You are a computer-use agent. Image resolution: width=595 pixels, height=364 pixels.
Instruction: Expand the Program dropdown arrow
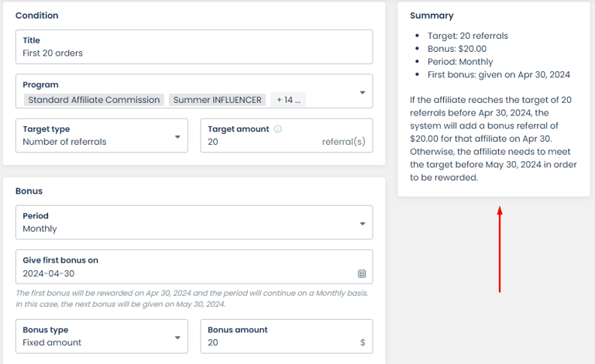pyautogui.click(x=363, y=93)
